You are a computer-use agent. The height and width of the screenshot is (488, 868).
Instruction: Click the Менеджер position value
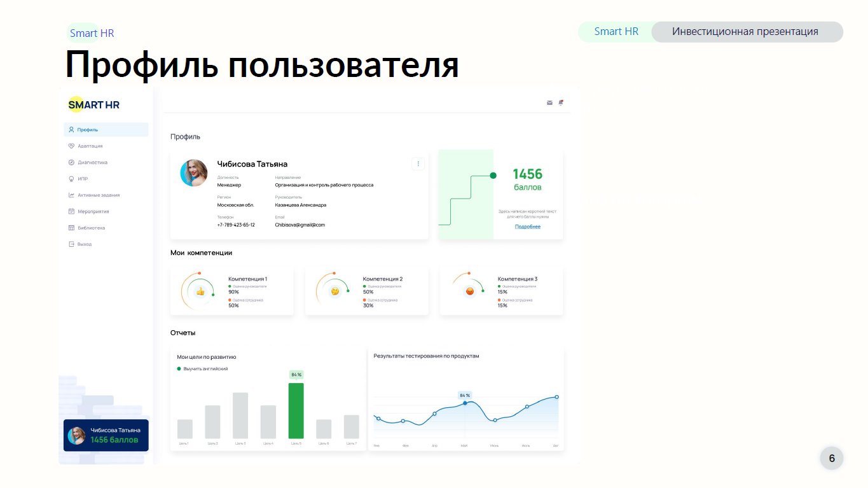pos(229,185)
